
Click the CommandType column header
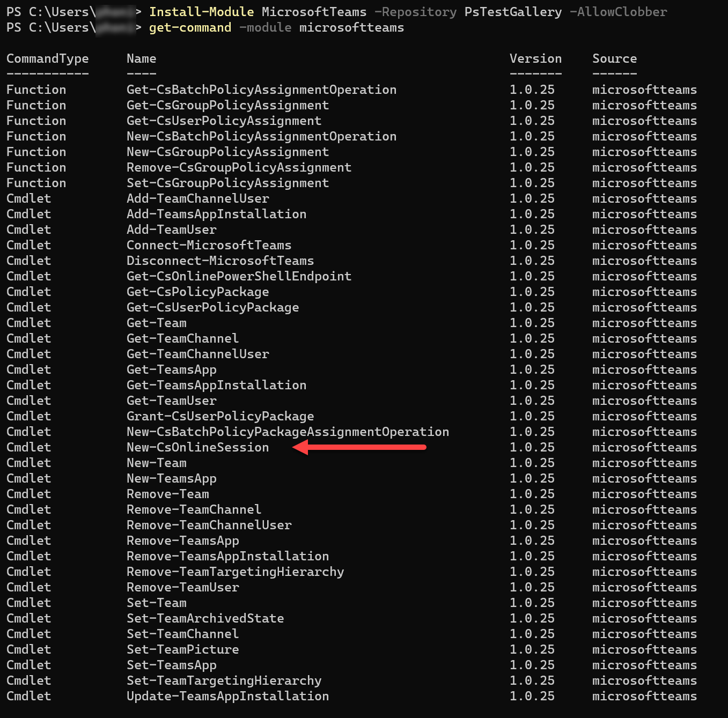[48, 58]
